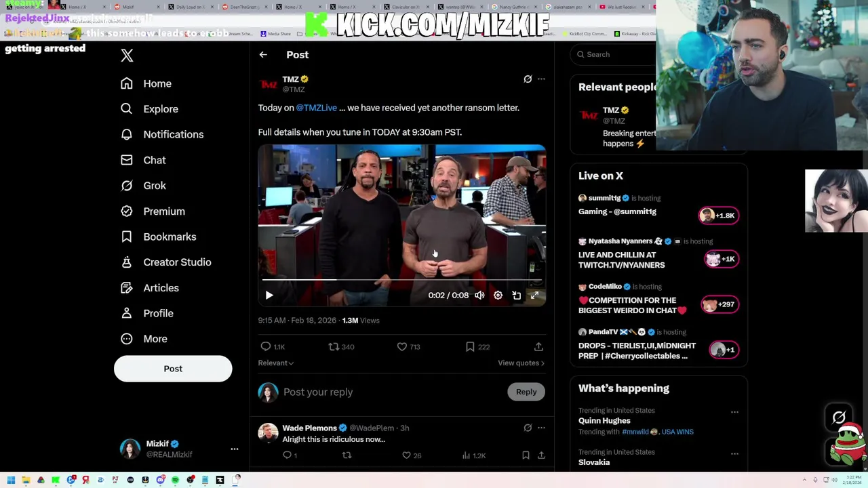Image resolution: width=868 pixels, height=488 pixels.
Task: Bookmark Wade Plemons' reply
Action: (526, 455)
